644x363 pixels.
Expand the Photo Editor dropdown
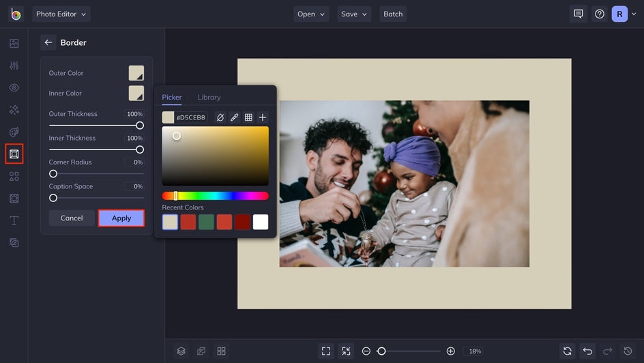(61, 14)
